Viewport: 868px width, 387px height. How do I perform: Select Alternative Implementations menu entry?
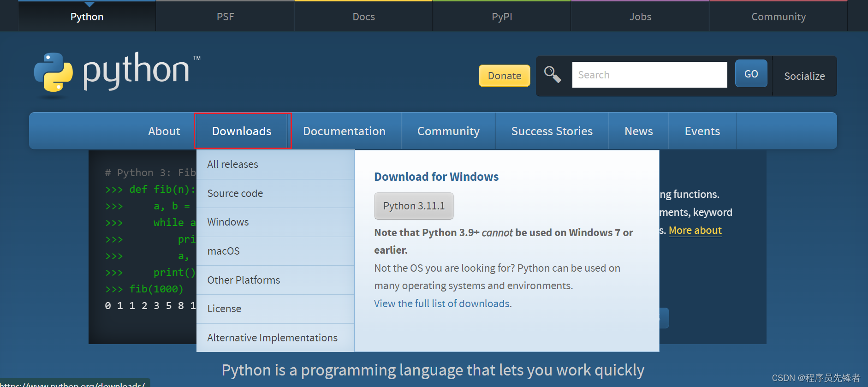tap(275, 338)
